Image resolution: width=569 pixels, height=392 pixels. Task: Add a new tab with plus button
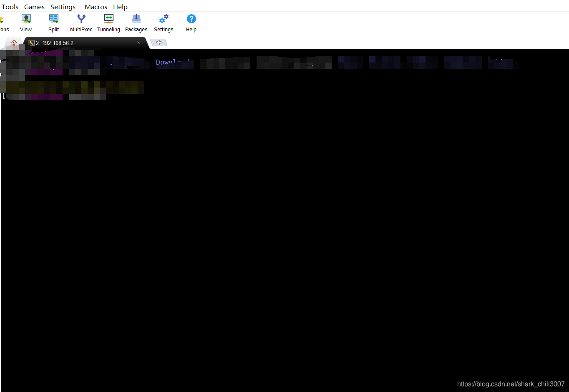pos(159,43)
